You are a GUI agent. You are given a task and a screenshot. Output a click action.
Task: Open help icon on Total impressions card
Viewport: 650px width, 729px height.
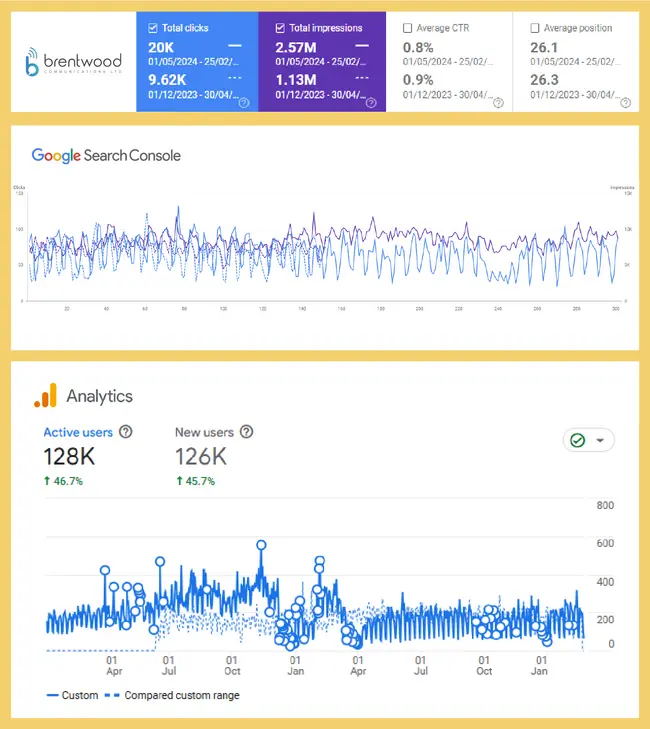click(371, 103)
